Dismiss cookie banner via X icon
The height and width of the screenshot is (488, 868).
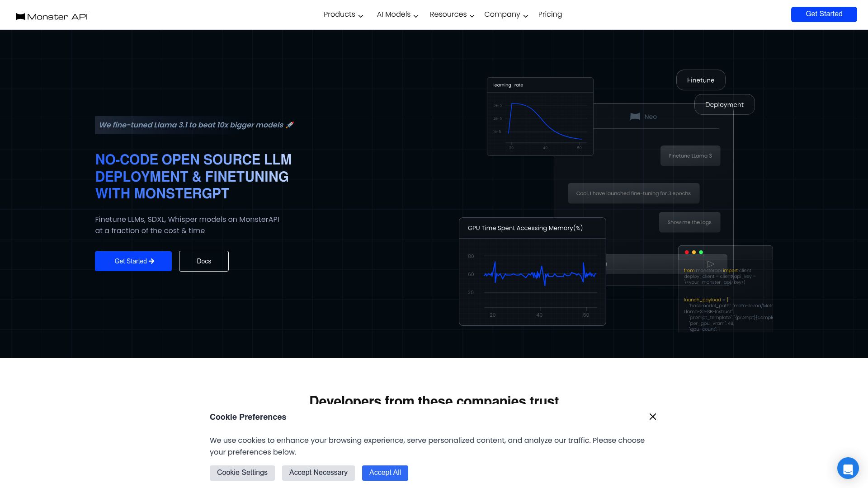click(653, 417)
